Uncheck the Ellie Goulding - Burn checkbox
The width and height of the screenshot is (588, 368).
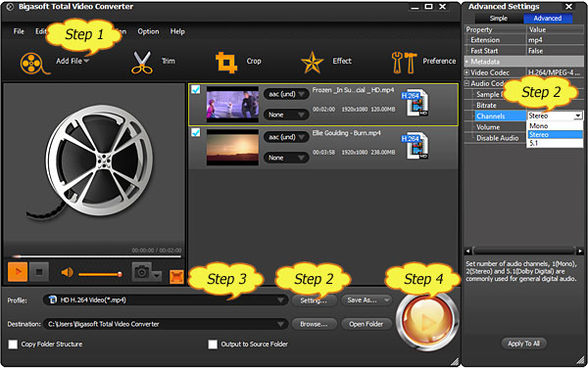click(x=195, y=132)
